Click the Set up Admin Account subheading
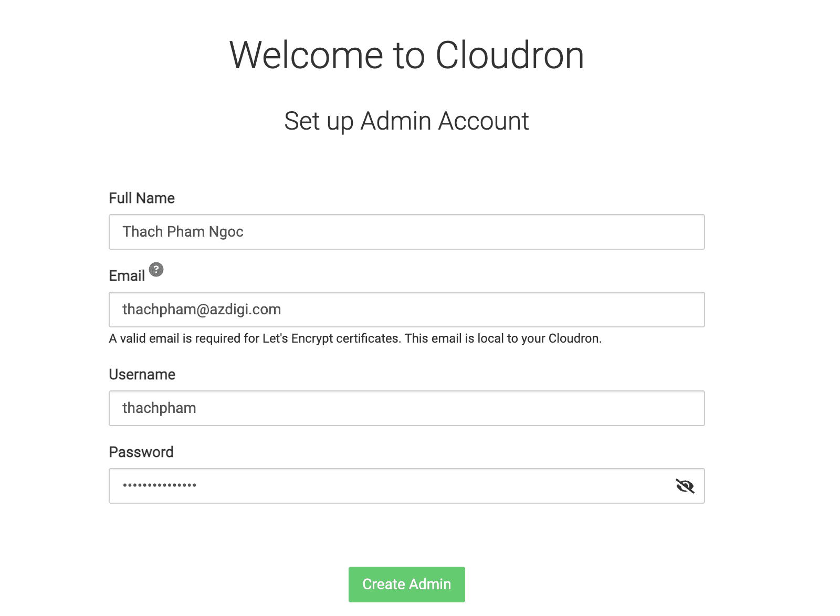Image resolution: width=840 pixels, height=616 pixels. (406, 121)
